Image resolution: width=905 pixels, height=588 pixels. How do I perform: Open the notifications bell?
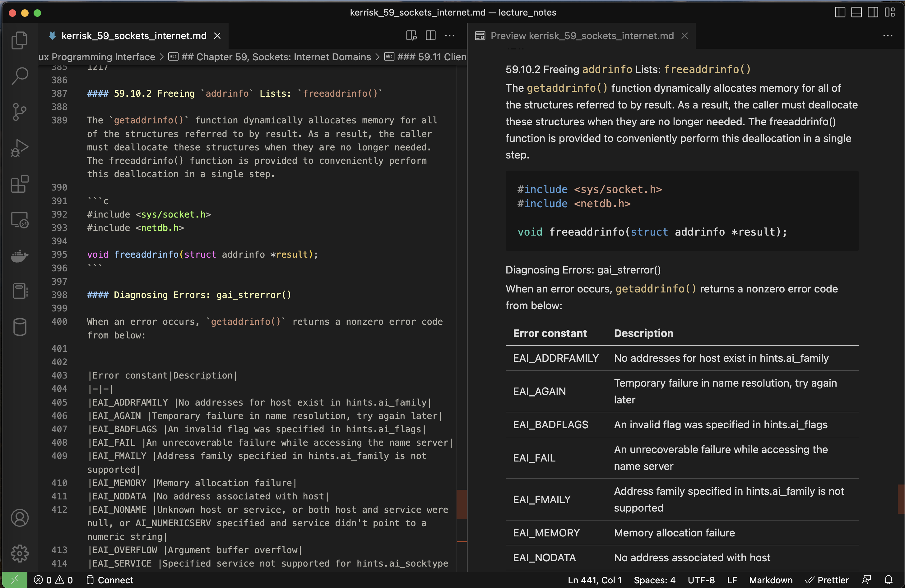coord(889,580)
